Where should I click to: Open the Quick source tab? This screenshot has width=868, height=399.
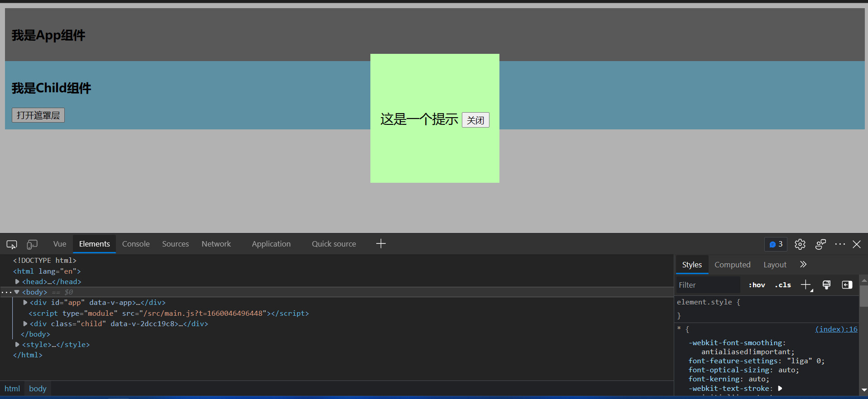point(334,244)
